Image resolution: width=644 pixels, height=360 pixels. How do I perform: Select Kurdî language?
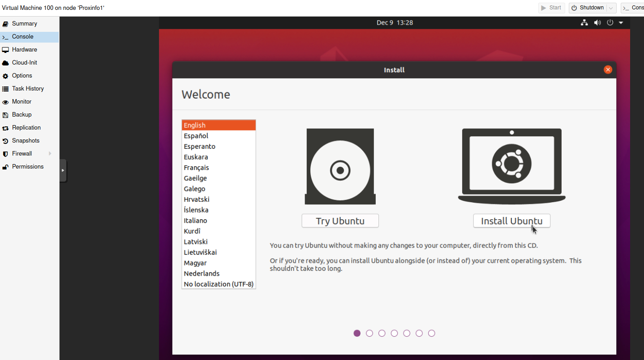pos(219,231)
